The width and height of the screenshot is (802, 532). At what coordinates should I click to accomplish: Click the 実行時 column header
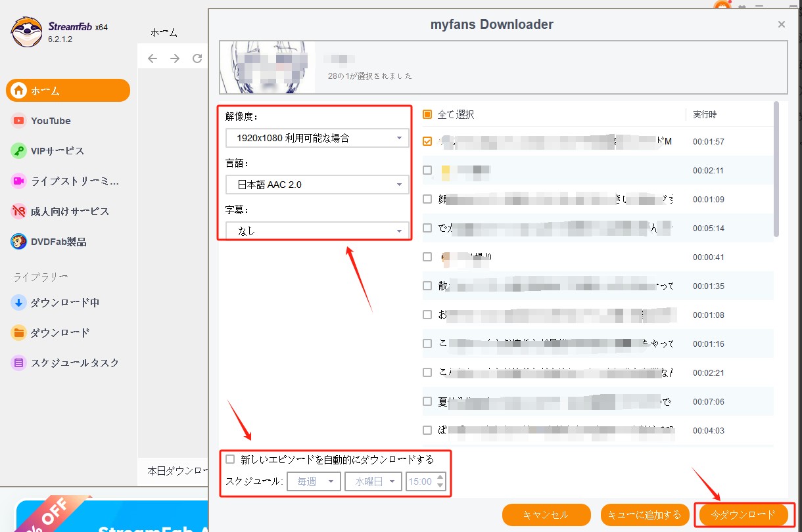pyautogui.click(x=705, y=114)
